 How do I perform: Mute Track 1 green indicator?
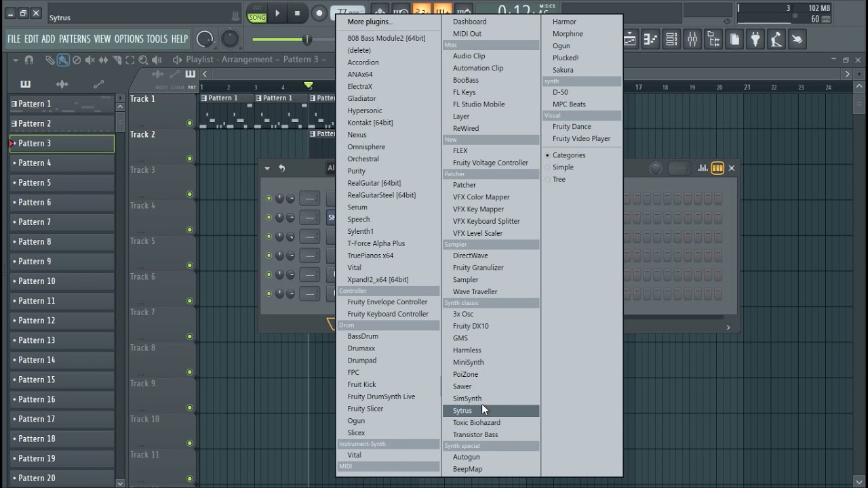click(189, 123)
